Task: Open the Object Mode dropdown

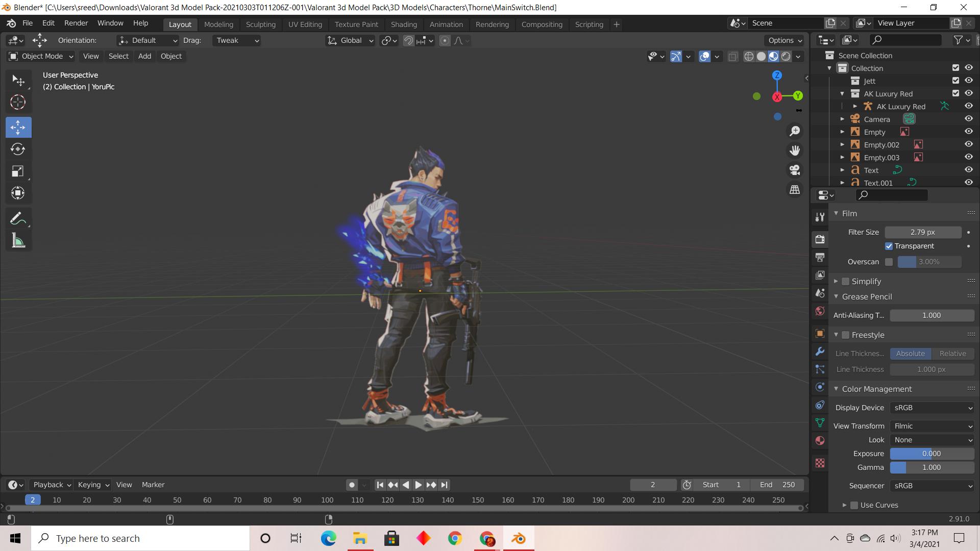Action: (x=41, y=56)
